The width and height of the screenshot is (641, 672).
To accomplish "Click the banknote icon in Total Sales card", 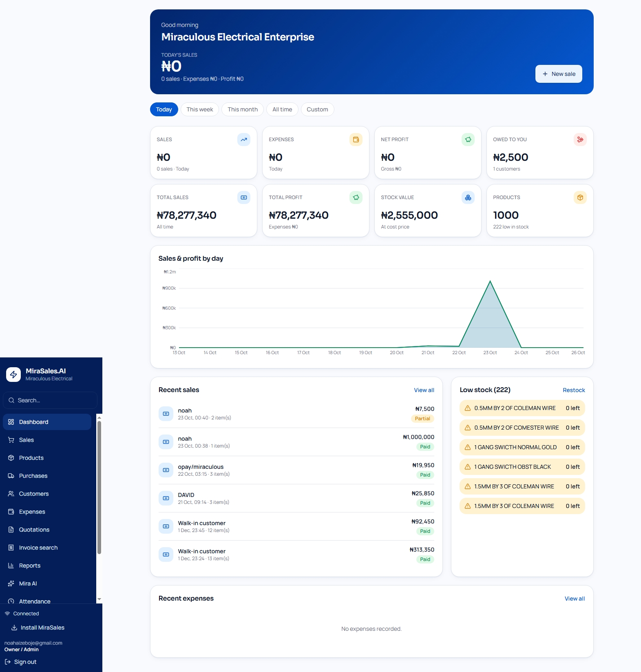I will tap(244, 197).
